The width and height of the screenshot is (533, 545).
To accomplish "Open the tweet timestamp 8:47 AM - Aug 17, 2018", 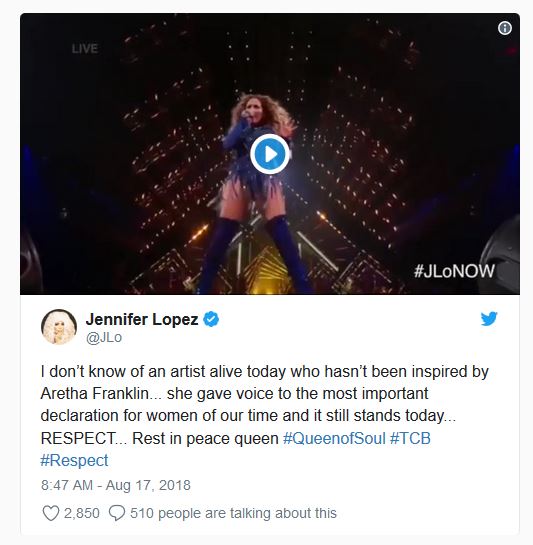I will pos(116,485).
